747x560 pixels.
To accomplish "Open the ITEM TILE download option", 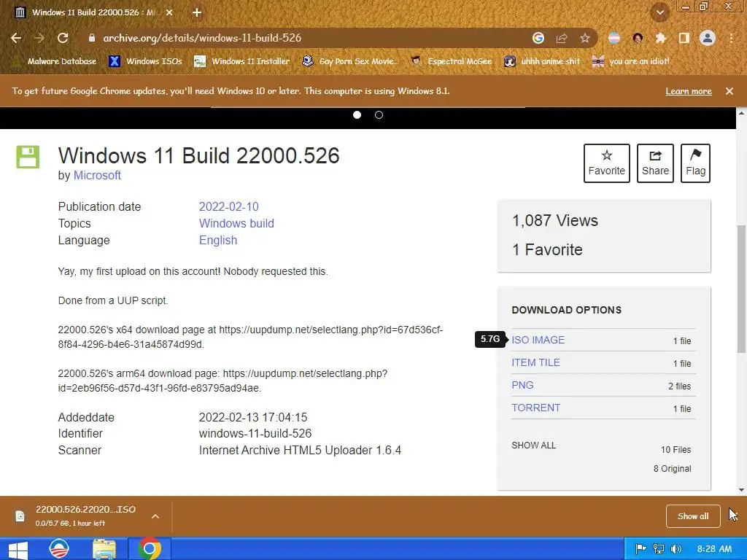I will [535, 363].
